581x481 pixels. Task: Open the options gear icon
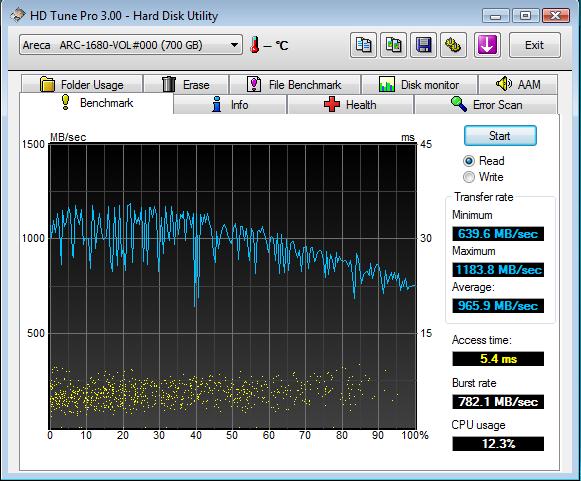pyautogui.click(x=453, y=45)
